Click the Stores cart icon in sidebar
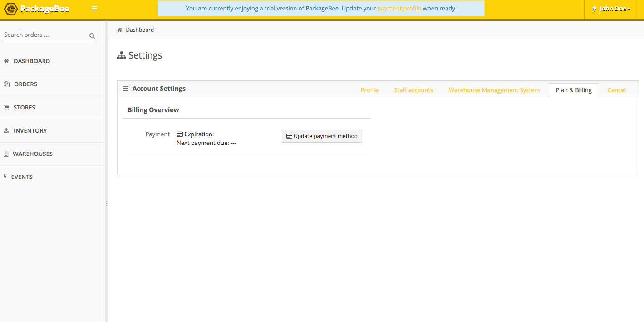 click(6, 108)
